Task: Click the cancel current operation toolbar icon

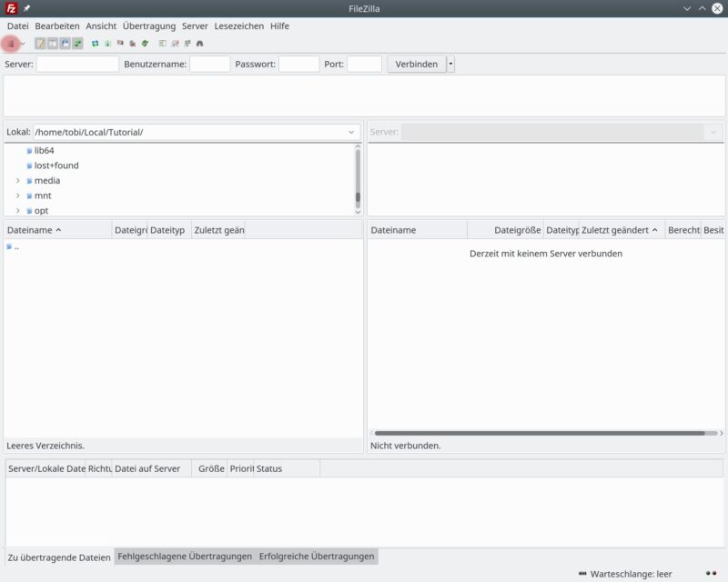Action: [x=120, y=44]
